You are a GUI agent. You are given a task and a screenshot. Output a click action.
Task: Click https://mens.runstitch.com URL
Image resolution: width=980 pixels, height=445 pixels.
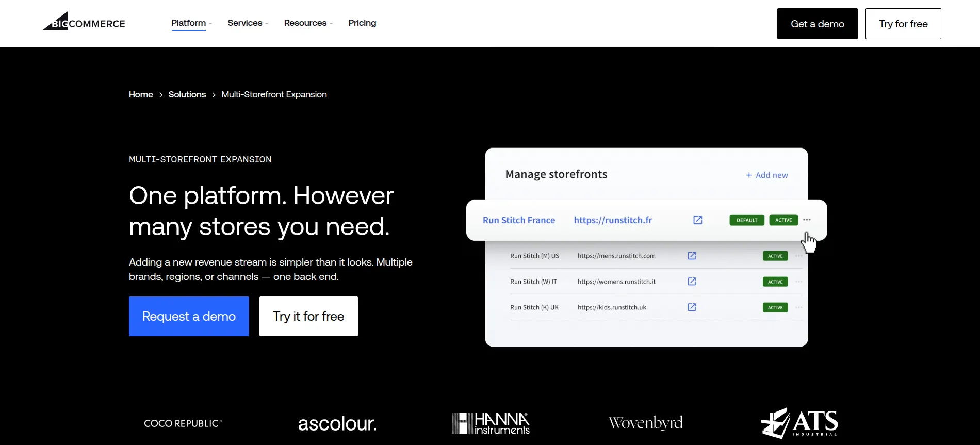(x=616, y=256)
